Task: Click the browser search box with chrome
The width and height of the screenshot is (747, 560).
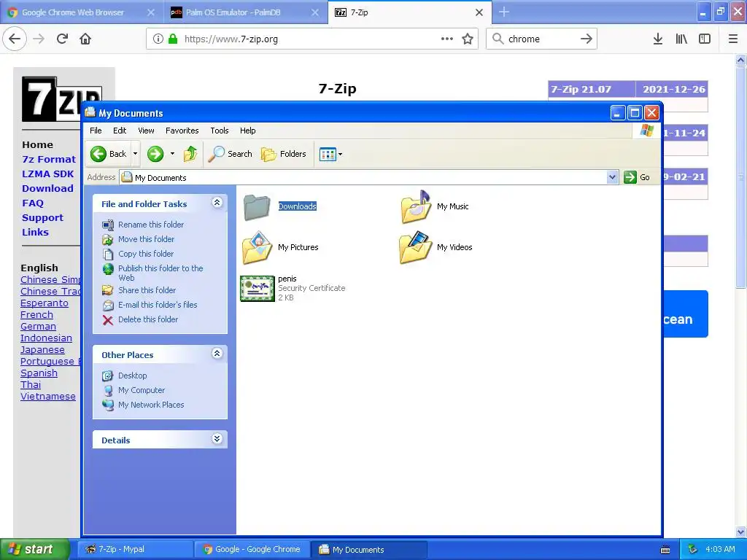Action: 541,39
